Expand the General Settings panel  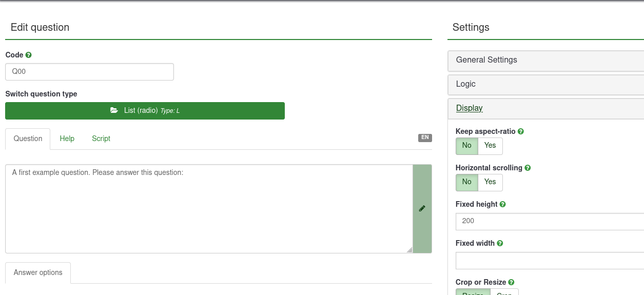(x=486, y=60)
